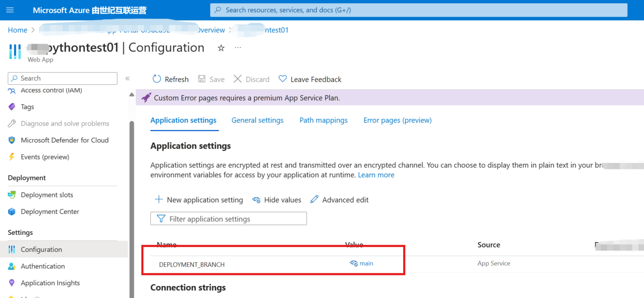Screen dimensions: 644x298
Task: Open the ellipsis more options menu
Action: click(238, 48)
